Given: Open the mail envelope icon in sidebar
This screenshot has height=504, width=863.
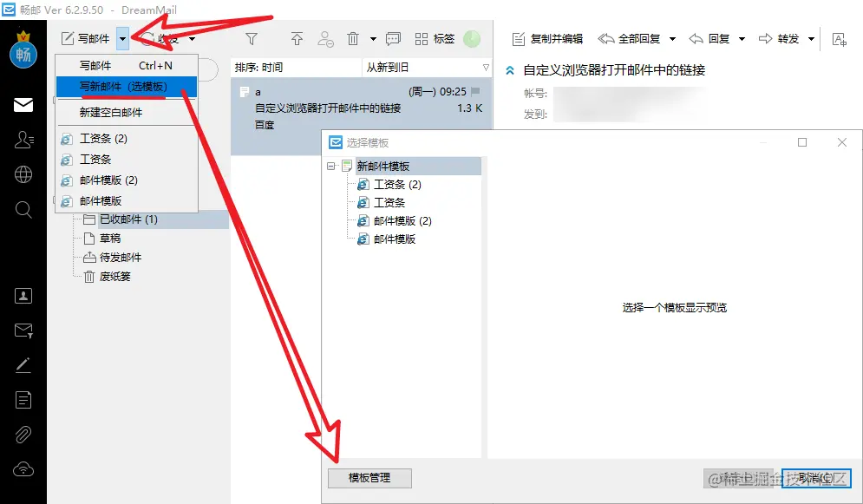Looking at the screenshot, I should coord(23,105).
